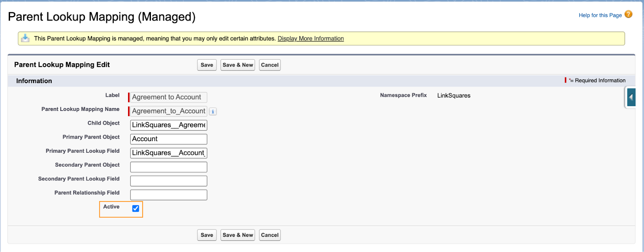
Task: Open the Help for this Page link
Action: coord(600,15)
